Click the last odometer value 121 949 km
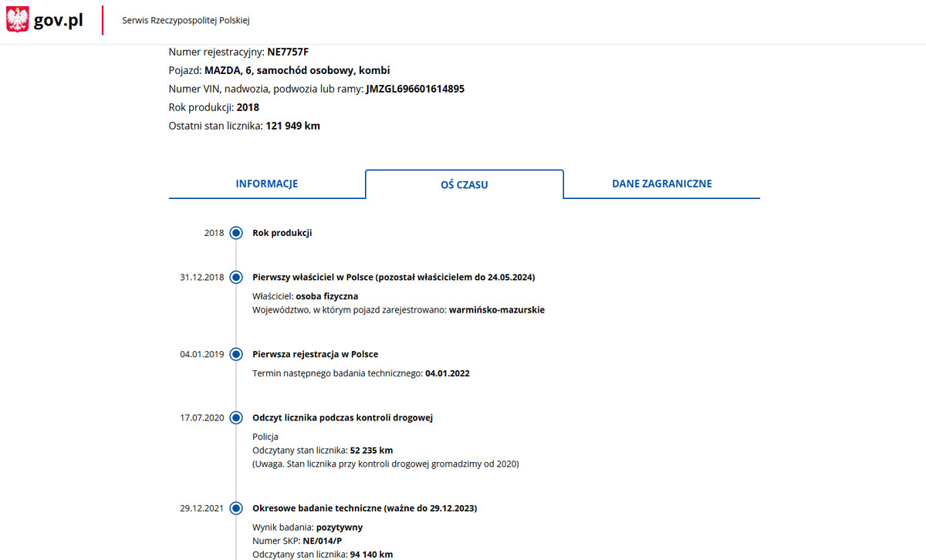This screenshot has width=926, height=560. [292, 126]
